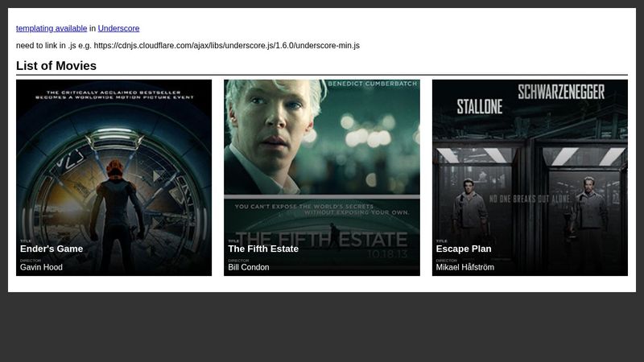Click the "No one breaks out alone" tagline
Image resolution: width=644 pixels, height=362 pixels.
click(530, 197)
